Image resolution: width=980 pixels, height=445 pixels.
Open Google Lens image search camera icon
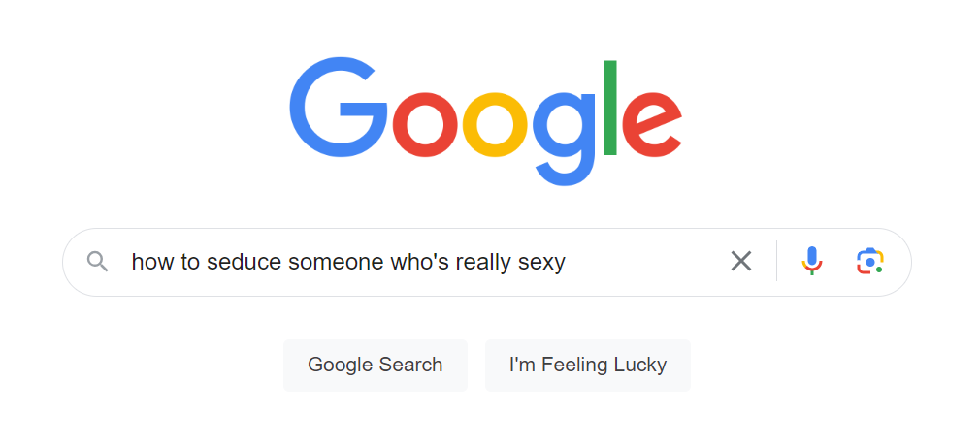(870, 261)
